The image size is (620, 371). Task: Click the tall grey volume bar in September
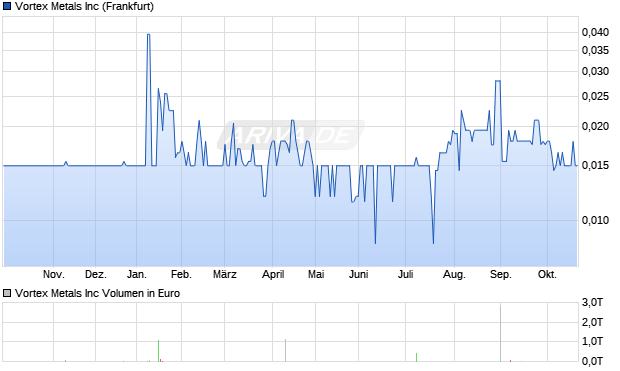pos(500,333)
